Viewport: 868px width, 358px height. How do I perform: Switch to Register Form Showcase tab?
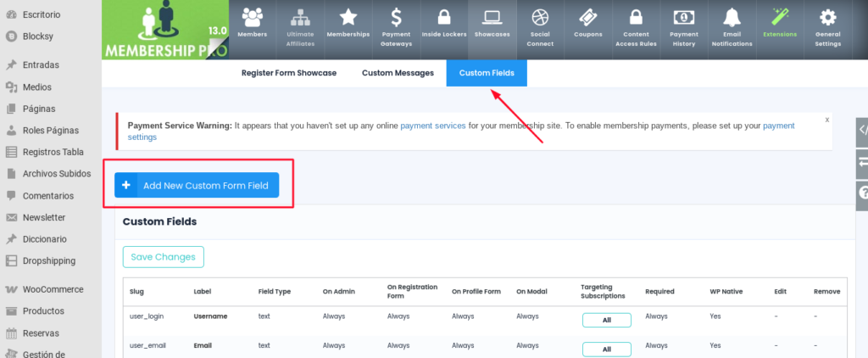pos(289,73)
